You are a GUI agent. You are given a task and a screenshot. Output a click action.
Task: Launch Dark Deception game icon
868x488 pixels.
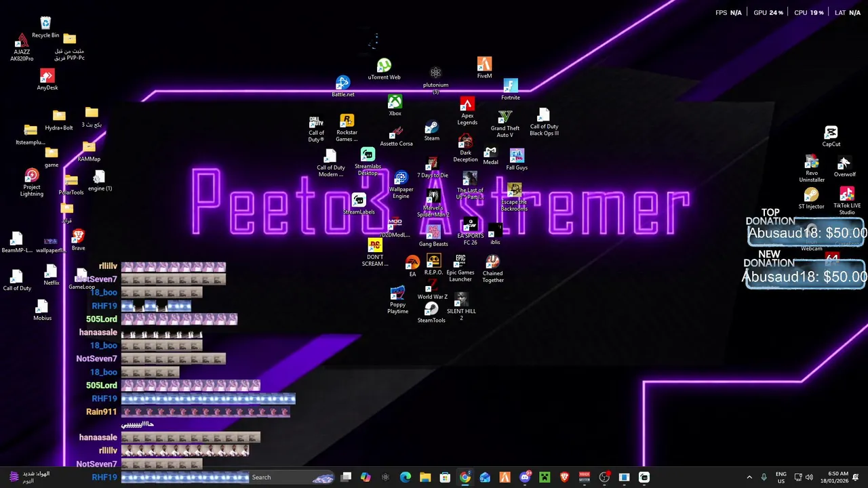point(465,148)
